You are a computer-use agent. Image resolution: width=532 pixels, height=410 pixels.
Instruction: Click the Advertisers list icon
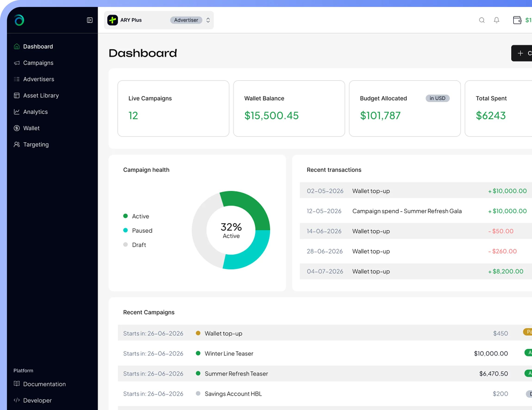(x=17, y=79)
